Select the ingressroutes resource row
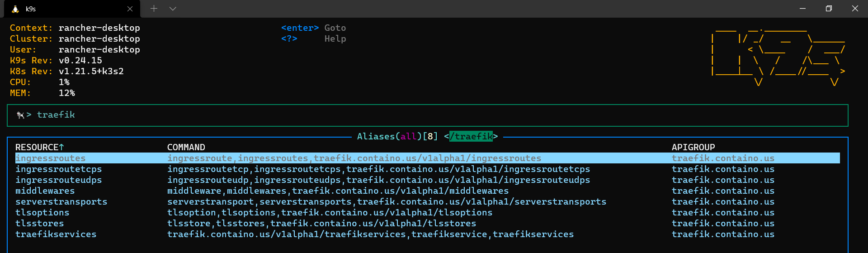This screenshot has width=868, height=253. pyautogui.click(x=427, y=158)
